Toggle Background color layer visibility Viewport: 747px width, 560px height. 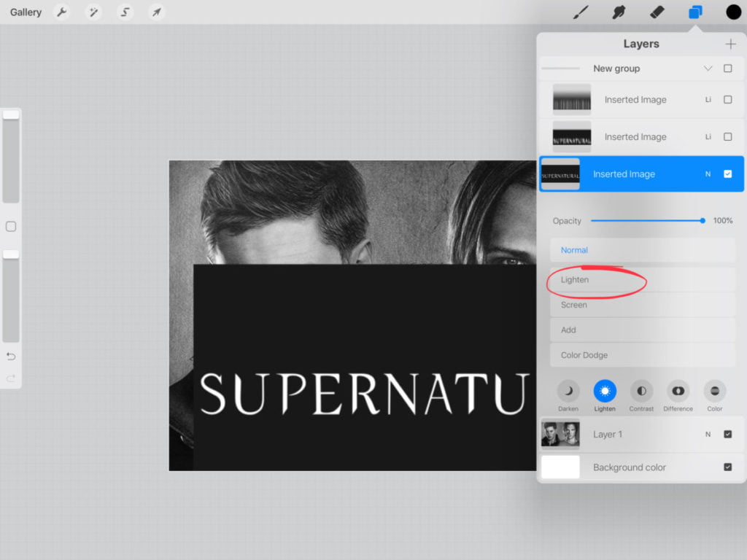point(727,467)
